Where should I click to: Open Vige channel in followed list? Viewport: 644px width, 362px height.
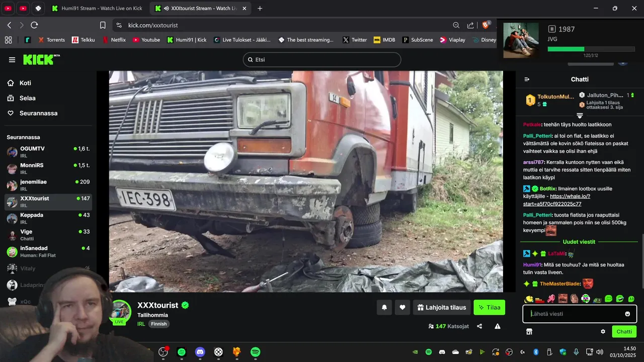click(x=48, y=235)
